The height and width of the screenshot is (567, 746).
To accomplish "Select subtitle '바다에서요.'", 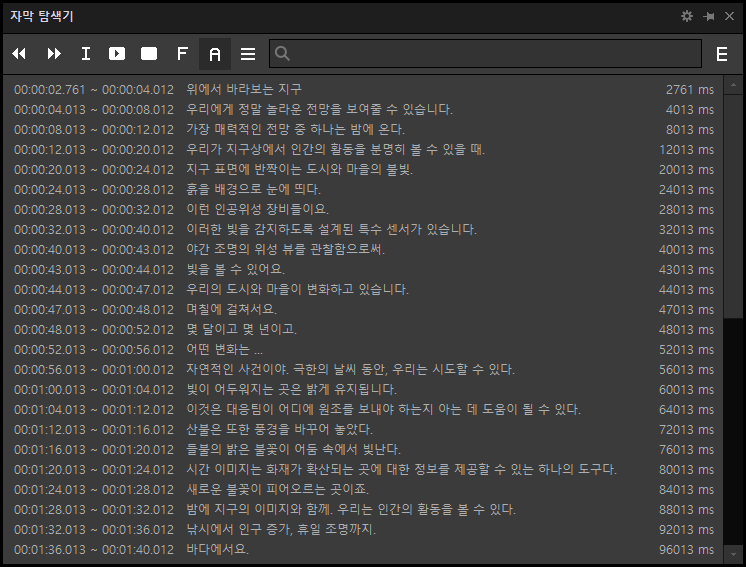I will [x=217, y=549].
